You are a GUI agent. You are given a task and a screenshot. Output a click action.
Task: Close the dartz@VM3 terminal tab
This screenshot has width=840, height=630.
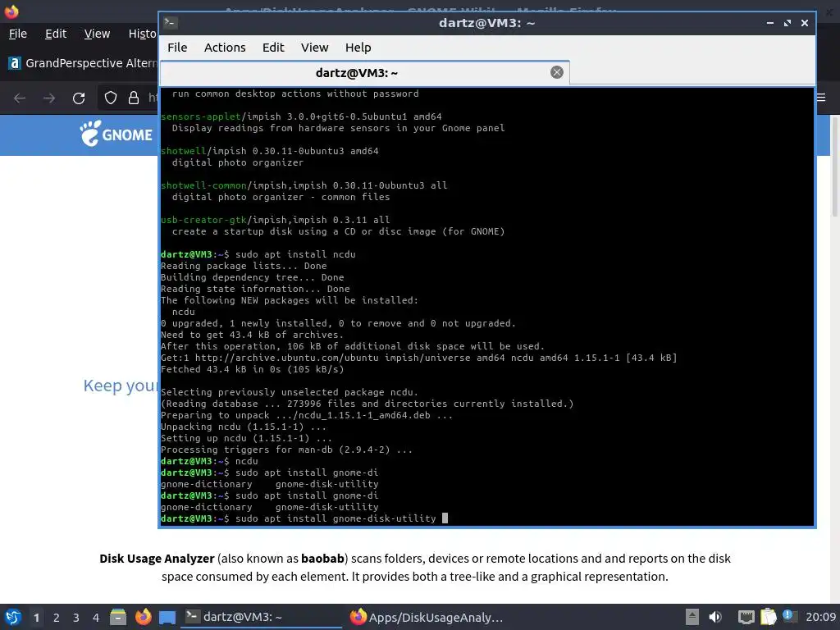coord(557,72)
